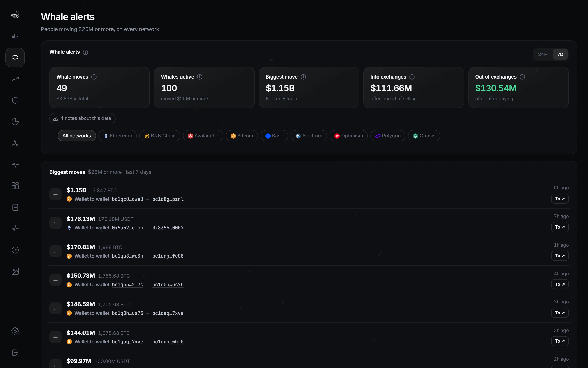Open sender address bc1qp5…2f7s

(x=128, y=285)
